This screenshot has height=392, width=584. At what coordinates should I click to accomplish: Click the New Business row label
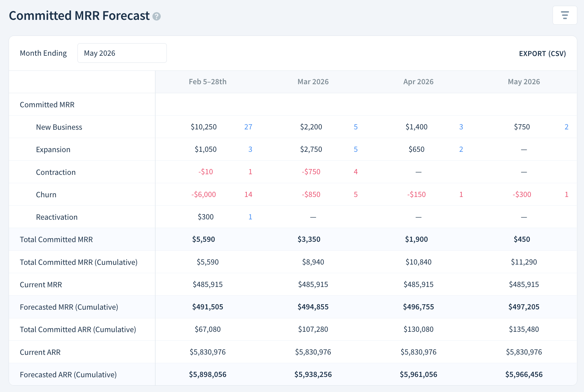(x=59, y=127)
